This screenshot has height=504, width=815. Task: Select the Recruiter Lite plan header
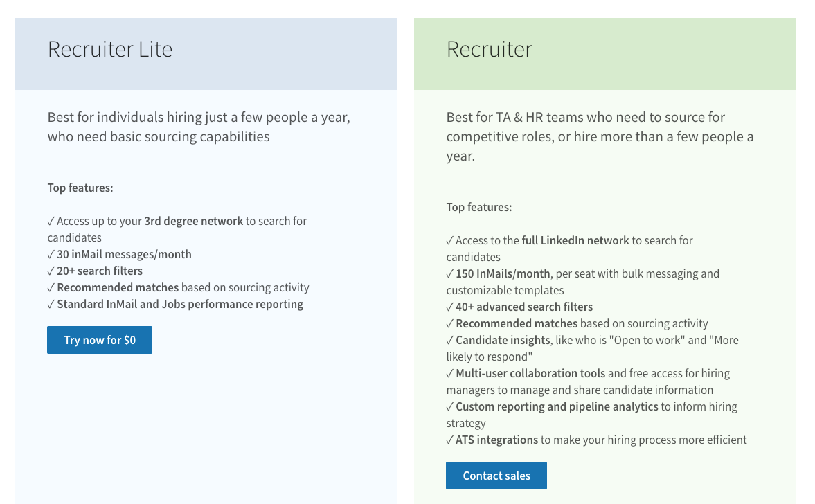tap(110, 49)
